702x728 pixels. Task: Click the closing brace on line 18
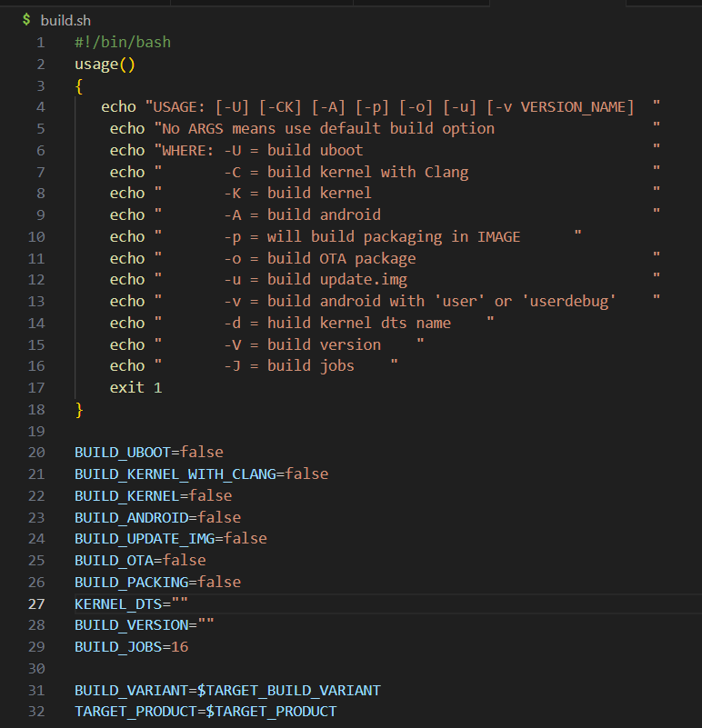[x=79, y=410]
